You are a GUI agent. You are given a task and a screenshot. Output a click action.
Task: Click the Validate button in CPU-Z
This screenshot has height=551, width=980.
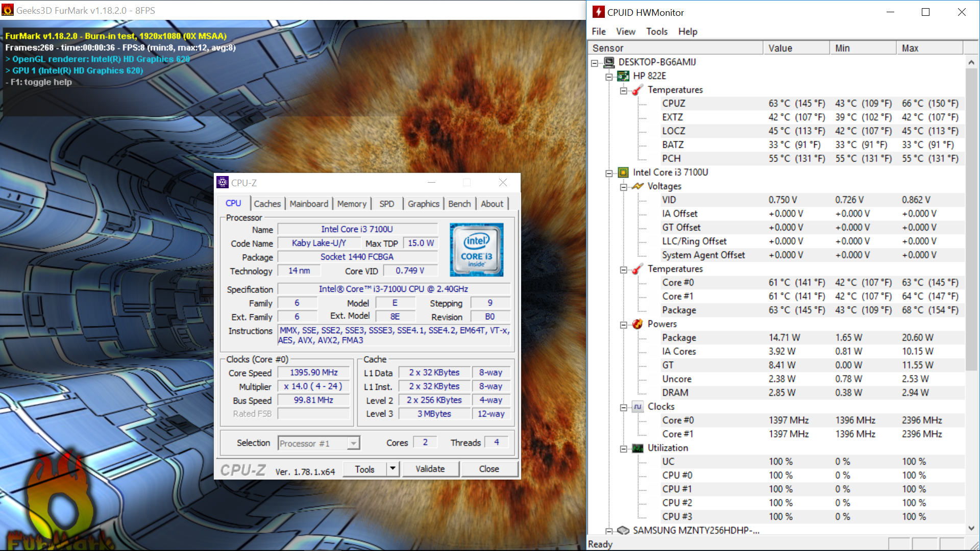pos(430,469)
